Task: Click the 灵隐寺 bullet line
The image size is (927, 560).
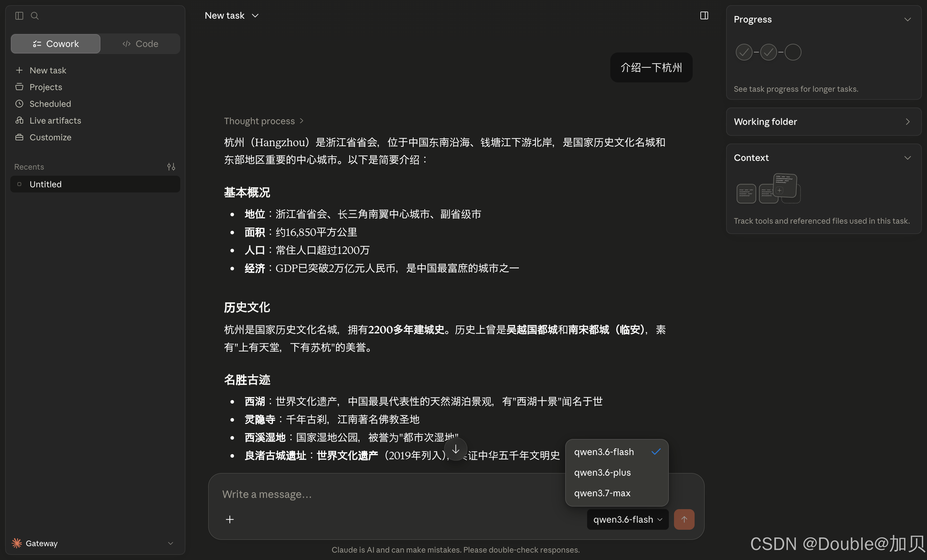Action: pyautogui.click(x=332, y=419)
